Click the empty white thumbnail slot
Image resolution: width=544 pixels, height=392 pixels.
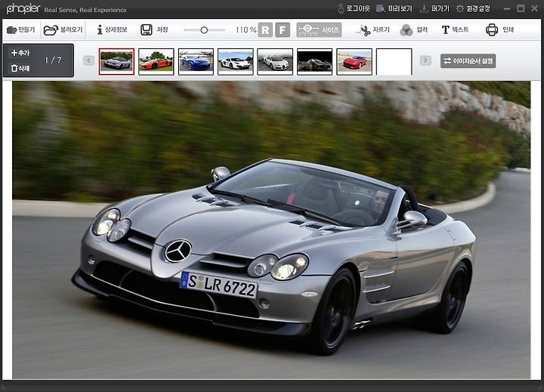(394, 62)
